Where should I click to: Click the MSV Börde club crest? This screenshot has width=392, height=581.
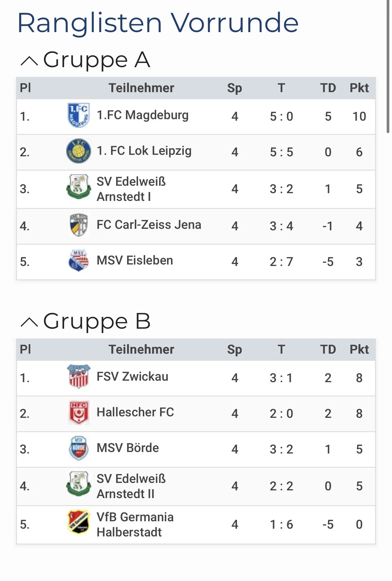click(x=78, y=448)
